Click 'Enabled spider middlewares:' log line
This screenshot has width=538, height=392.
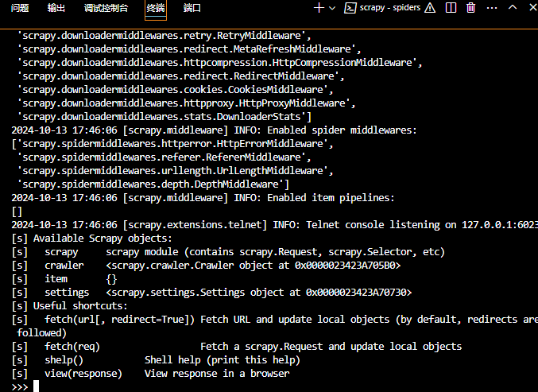pyautogui.click(x=214, y=130)
